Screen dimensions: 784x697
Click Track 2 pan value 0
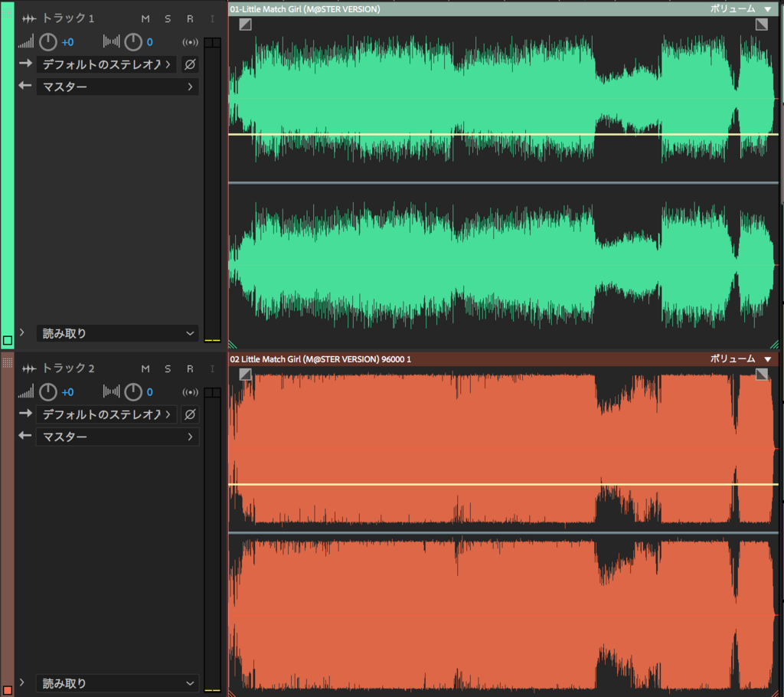pyautogui.click(x=149, y=392)
